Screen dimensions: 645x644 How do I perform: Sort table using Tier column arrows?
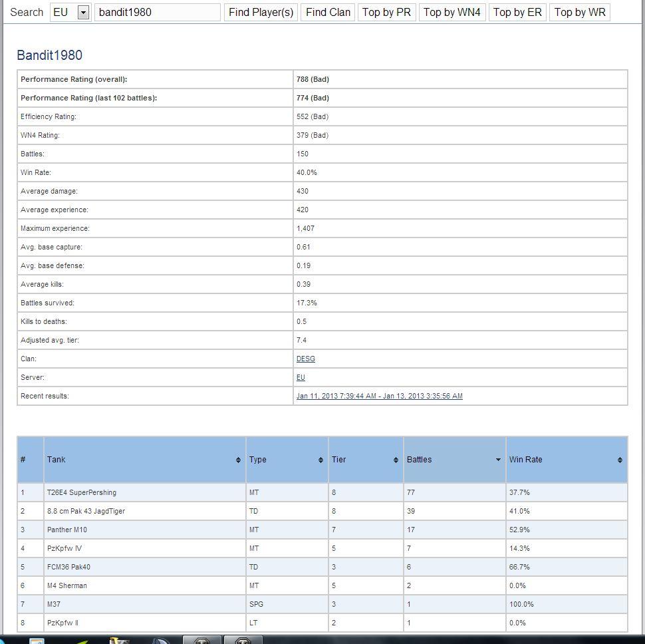click(396, 460)
